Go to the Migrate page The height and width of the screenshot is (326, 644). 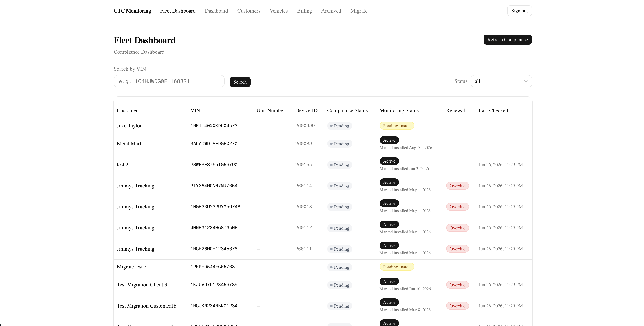359,11
